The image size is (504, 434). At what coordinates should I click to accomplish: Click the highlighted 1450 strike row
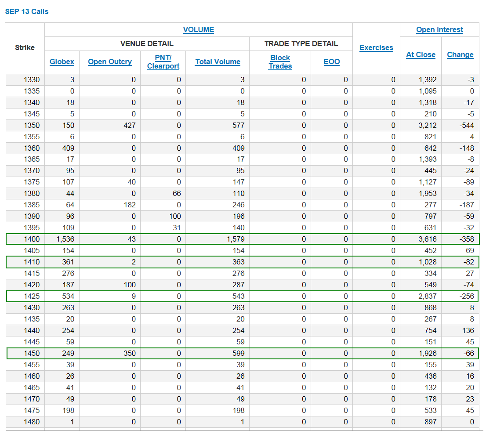243,353
